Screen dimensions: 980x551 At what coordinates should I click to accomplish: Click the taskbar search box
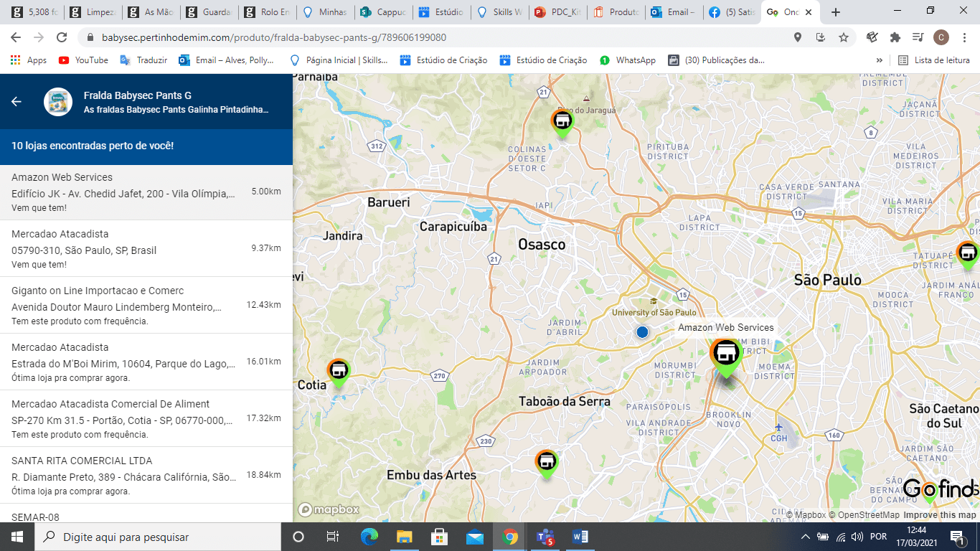[x=157, y=537]
